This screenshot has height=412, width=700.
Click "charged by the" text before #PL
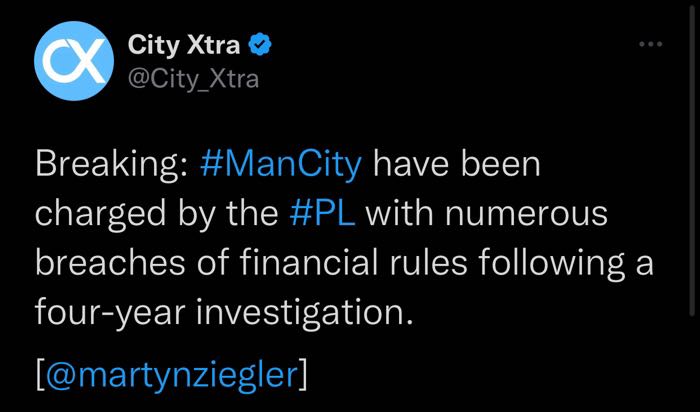pos(157,214)
